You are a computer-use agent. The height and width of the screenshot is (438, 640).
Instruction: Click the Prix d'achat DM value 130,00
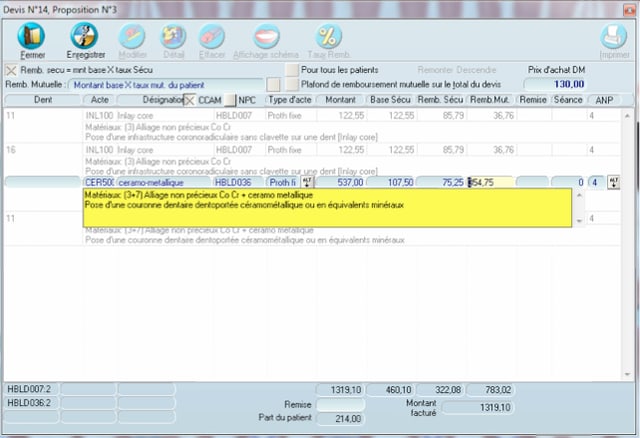coord(555,84)
